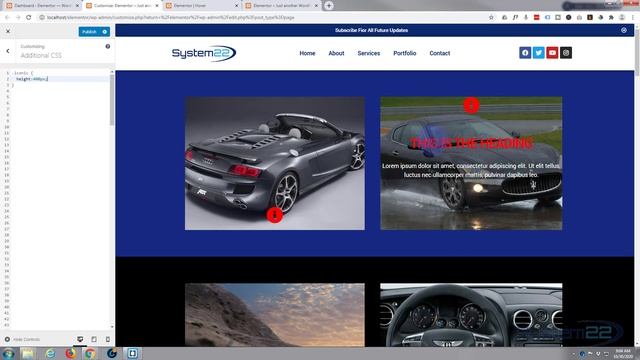Viewport: 640px width, 360px height.
Task: Reload the current page
Action: point(29,18)
